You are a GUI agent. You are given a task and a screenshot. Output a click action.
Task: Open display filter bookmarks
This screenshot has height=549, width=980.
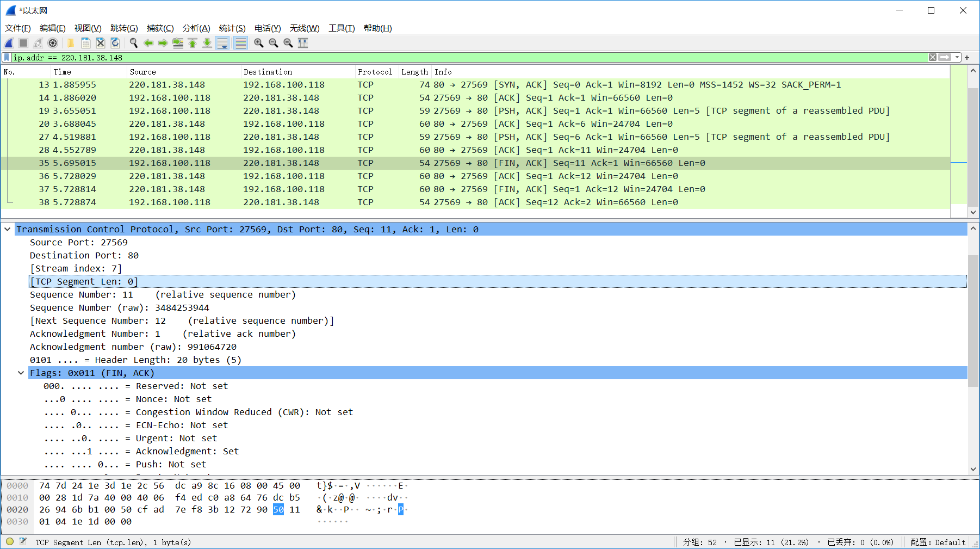coord(7,58)
